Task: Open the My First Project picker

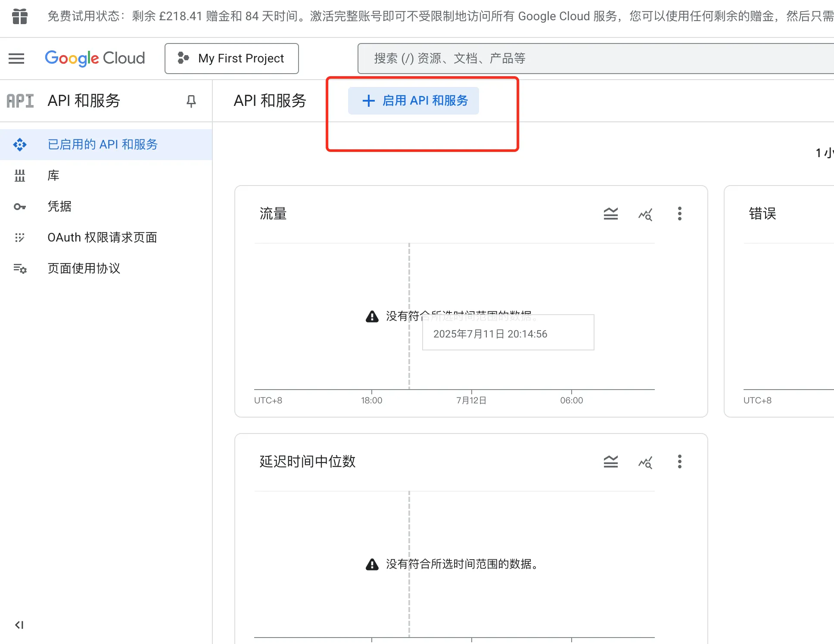Action: pos(231,58)
